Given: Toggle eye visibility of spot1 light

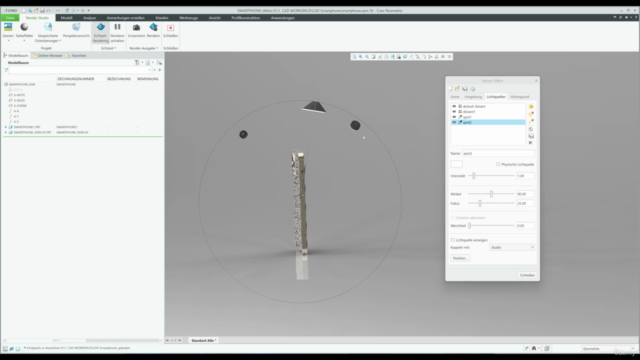Looking at the screenshot, I should click(x=454, y=117).
